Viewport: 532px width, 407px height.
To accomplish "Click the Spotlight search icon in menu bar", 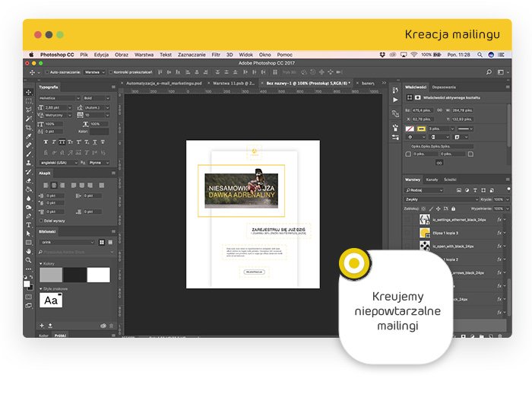I will (481, 55).
